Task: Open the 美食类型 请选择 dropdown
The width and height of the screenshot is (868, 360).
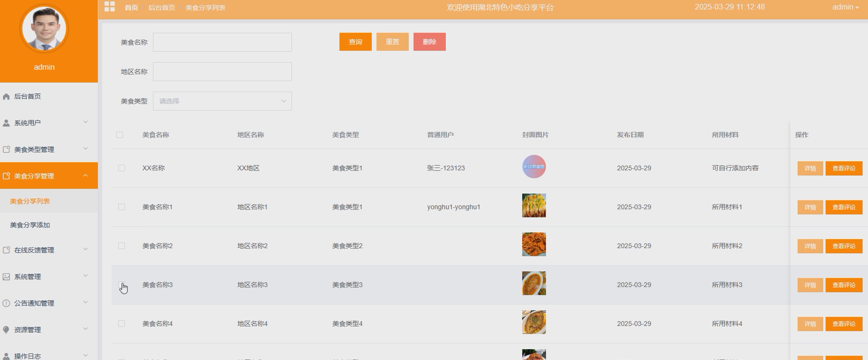Action: pyautogui.click(x=222, y=101)
